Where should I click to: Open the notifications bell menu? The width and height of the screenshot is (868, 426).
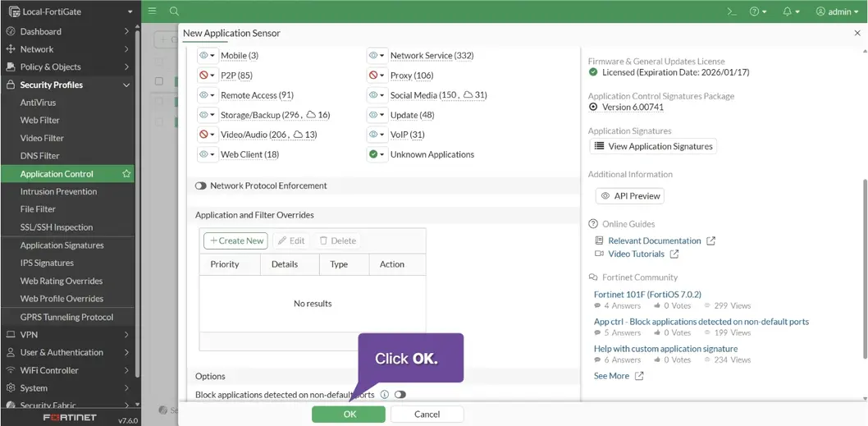791,11
